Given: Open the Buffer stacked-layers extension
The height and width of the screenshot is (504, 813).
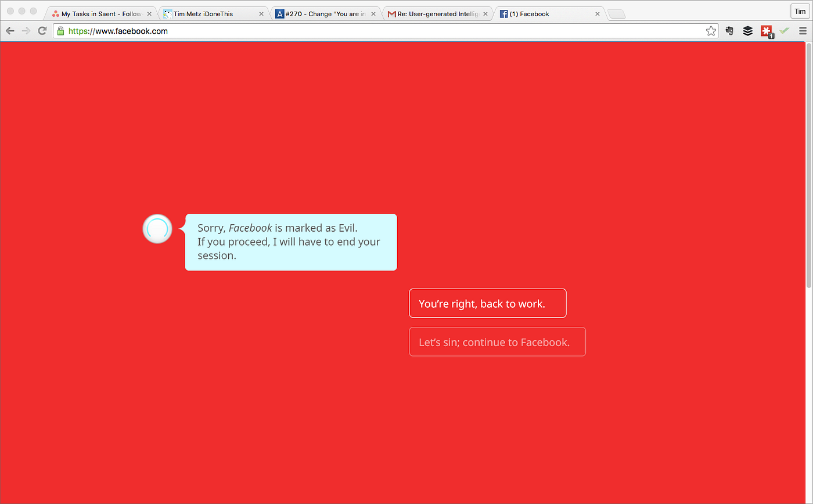Looking at the screenshot, I should [748, 31].
